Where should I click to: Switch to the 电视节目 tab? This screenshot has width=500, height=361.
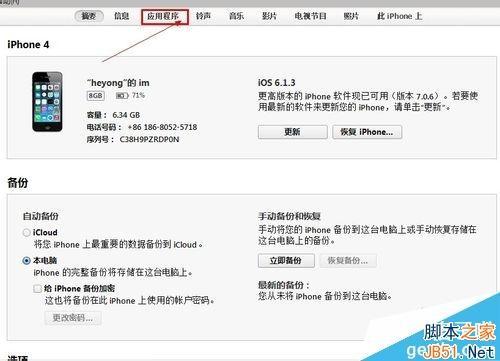pos(310,16)
